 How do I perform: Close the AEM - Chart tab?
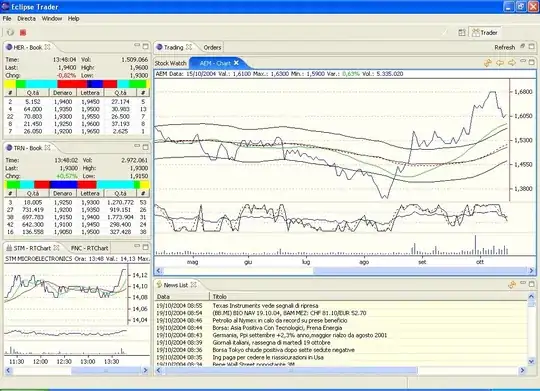[236, 63]
